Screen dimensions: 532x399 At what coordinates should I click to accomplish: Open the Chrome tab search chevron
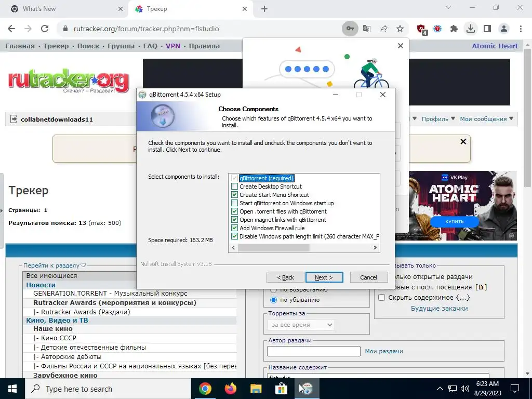[448, 7]
